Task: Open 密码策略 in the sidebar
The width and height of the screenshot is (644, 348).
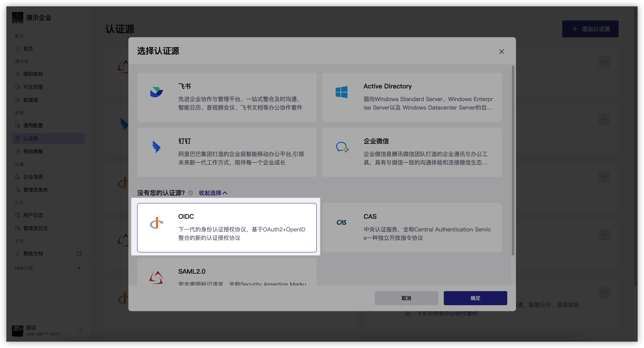Action: [x=48, y=151]
